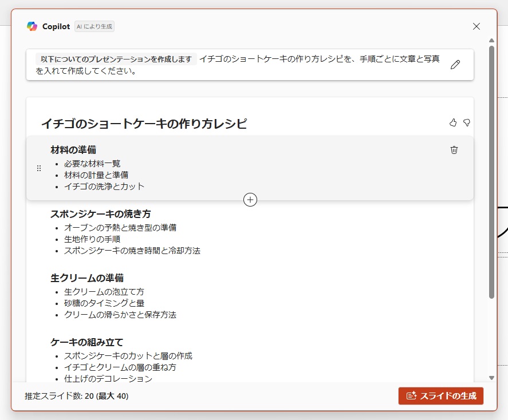Select the 生クリームの準備 section heading
This screenshot has height=420, width=508.
click(87, 278)
